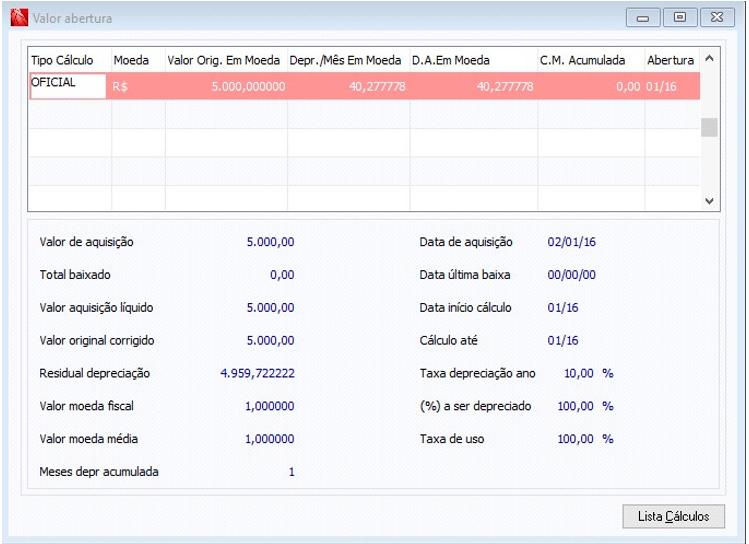Click the Valor moeda média value
The height and width of the screenshot is (544, 749).
point(270,439)
